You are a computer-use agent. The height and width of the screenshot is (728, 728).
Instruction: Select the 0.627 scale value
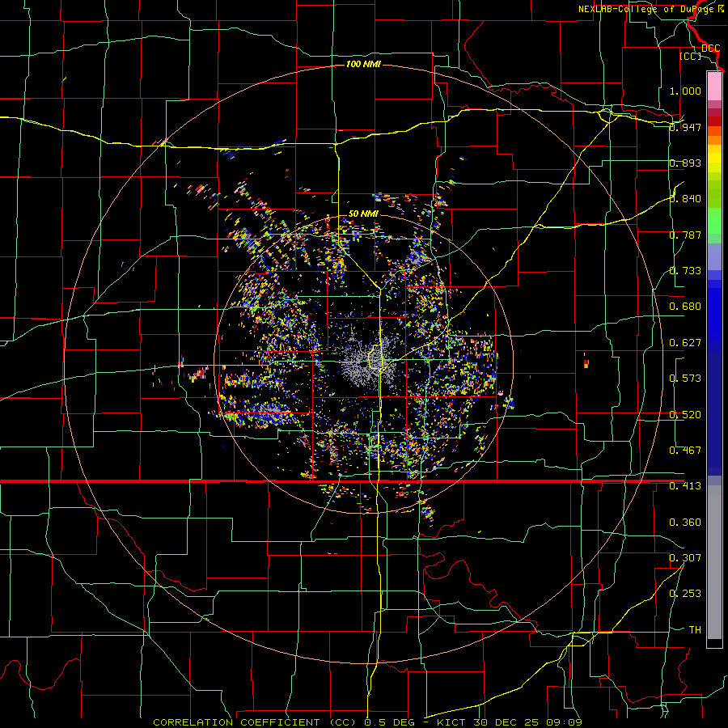click(x=685, y=343)
